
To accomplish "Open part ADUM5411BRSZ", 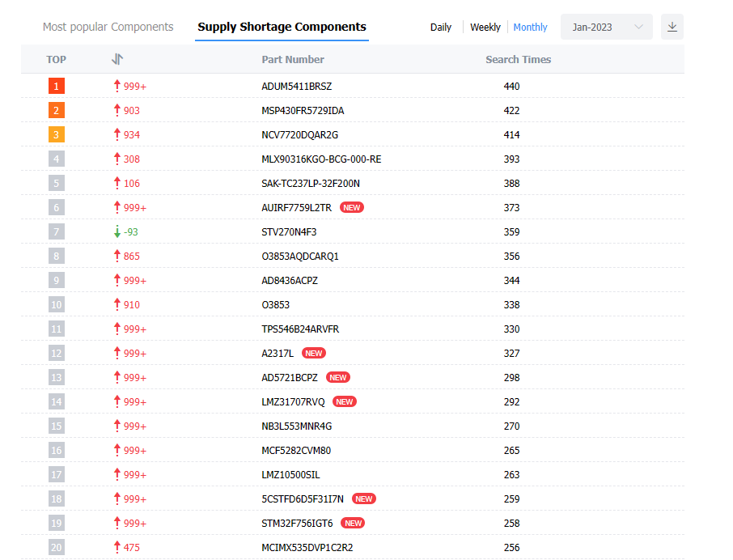I will coord(296,86).
